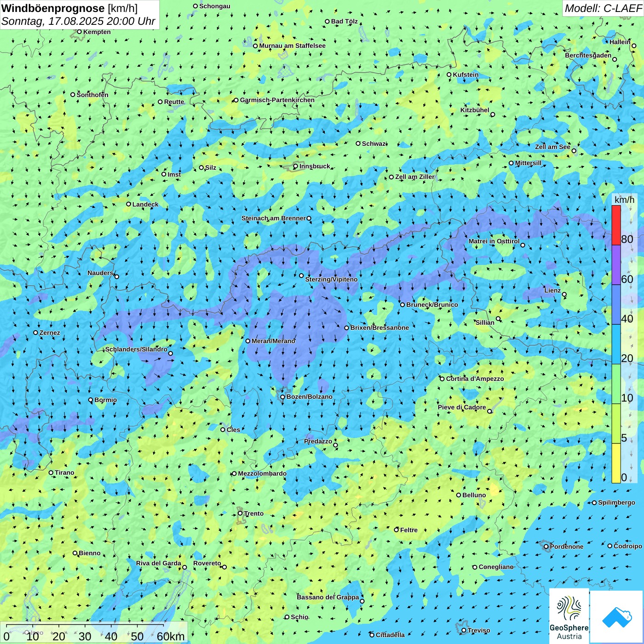Click the Bozen/Bolzano city marker
644x644 pixels.
pos(283,397)
